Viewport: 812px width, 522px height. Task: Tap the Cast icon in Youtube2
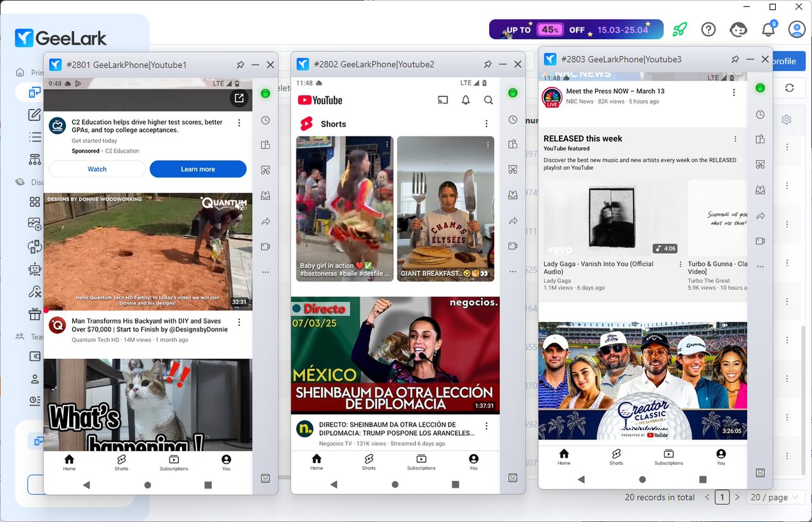(x=443, y=100)
